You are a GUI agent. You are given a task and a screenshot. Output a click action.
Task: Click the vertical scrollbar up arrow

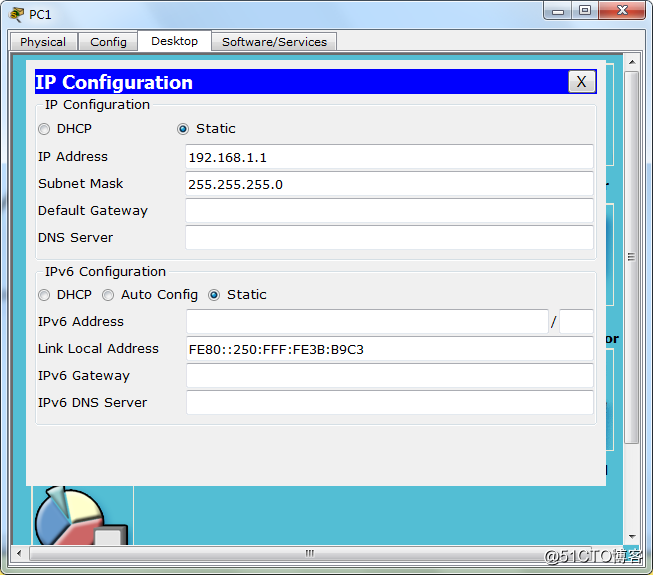click(x=632, y=62)
